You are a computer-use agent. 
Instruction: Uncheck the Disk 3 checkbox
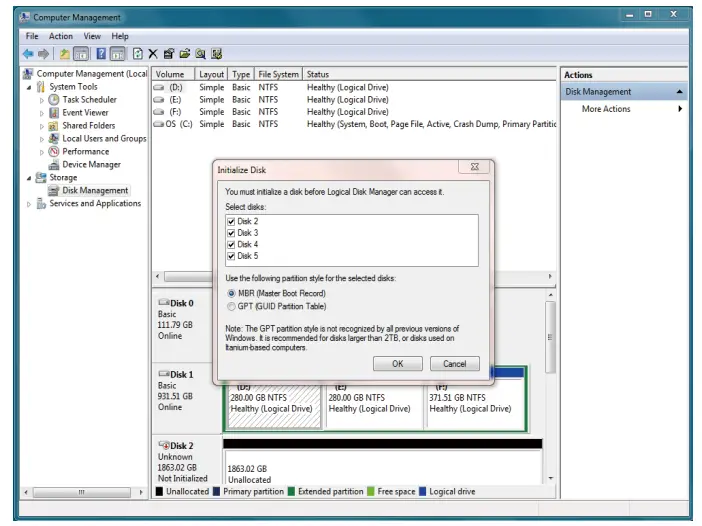point(231,233)
